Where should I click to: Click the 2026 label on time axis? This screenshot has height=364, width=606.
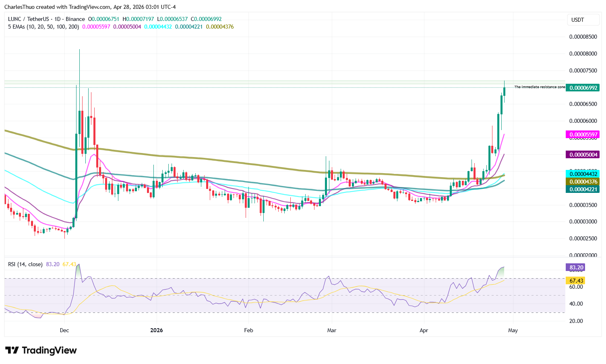point(156,331)
